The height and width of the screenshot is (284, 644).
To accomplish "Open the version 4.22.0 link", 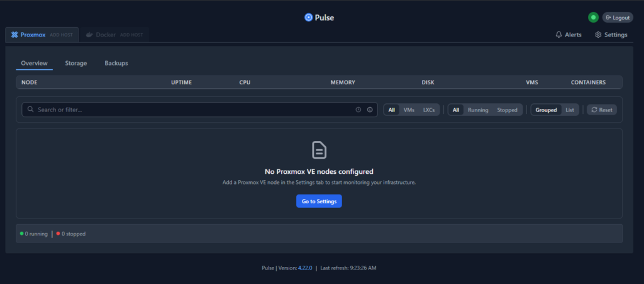I will click(x=305, y=268).
